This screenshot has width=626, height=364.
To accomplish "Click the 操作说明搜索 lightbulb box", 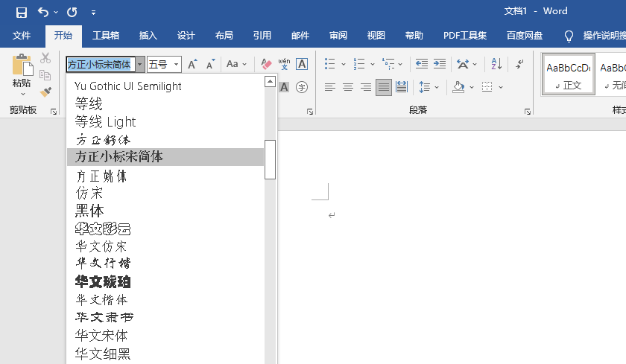I will point(595,36).
